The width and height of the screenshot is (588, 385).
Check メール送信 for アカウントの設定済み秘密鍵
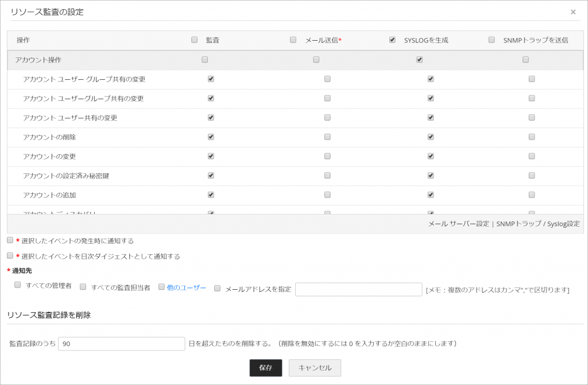[x=327, y=176]
